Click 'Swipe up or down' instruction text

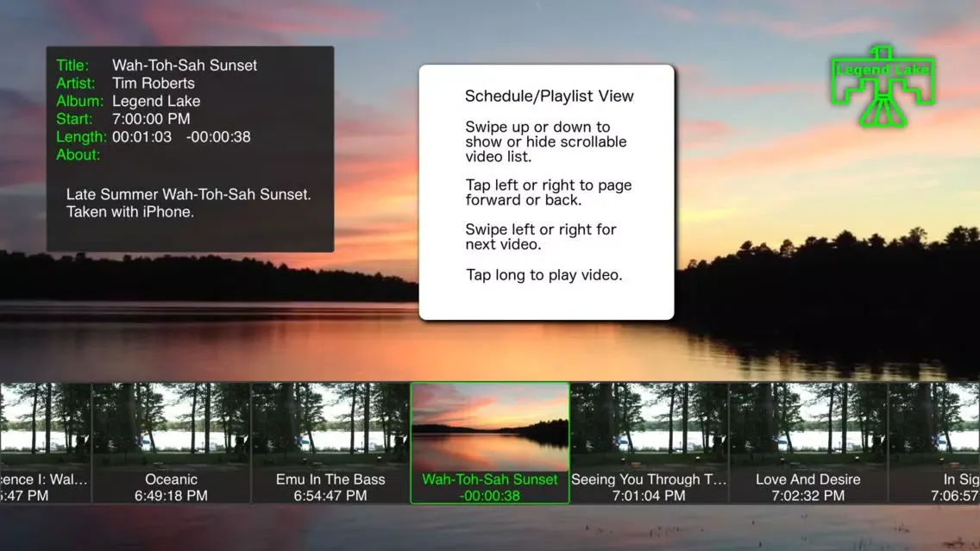[x=545, y=141]
